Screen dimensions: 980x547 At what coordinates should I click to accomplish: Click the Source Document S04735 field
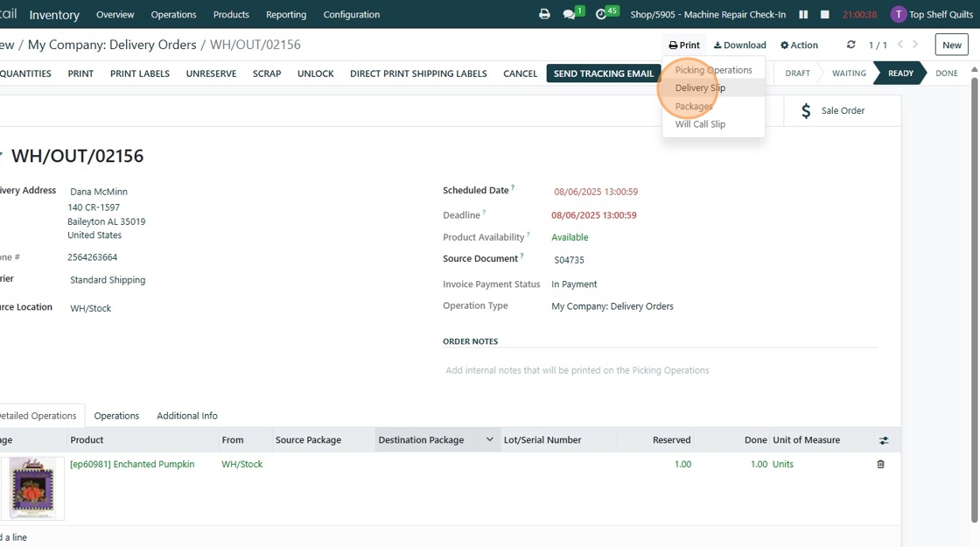coord(569,260)
